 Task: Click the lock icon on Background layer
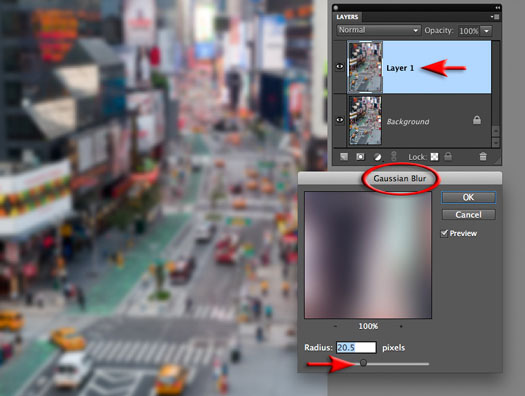(x=477, y=120)
